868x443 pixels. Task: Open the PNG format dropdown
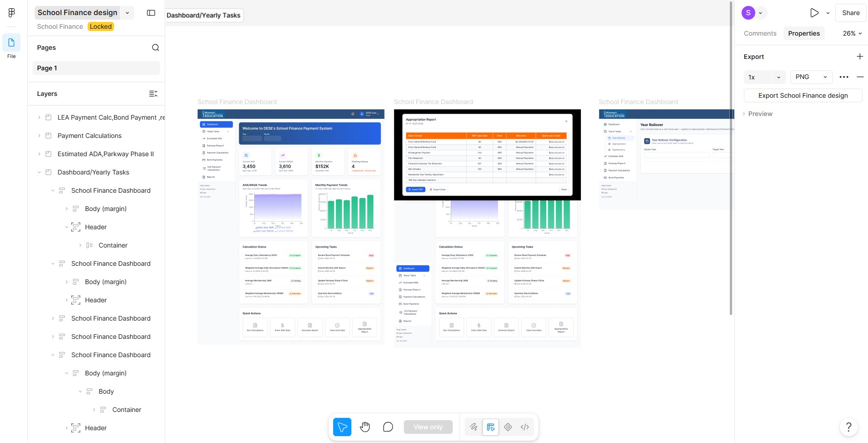click(x=811, y=77)
